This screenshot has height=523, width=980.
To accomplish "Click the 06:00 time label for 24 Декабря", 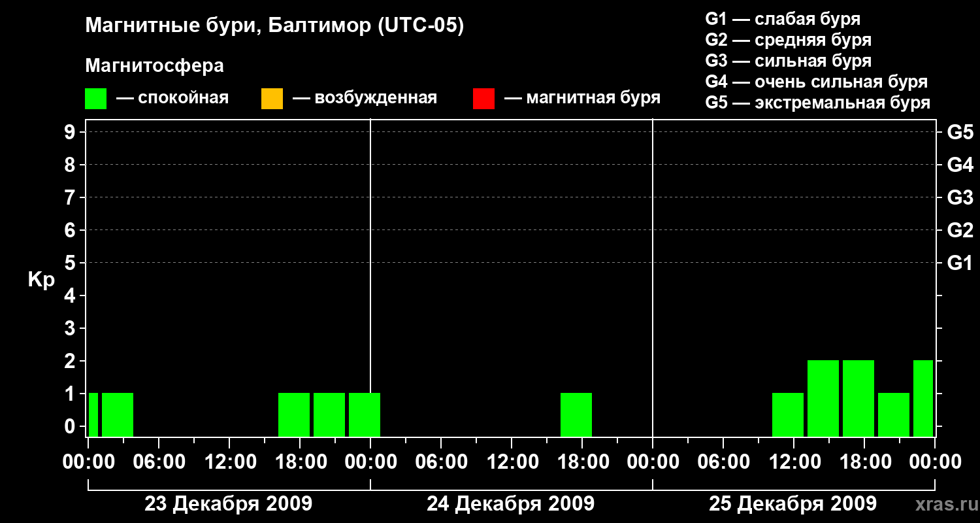I will click(x=441, y=462).
